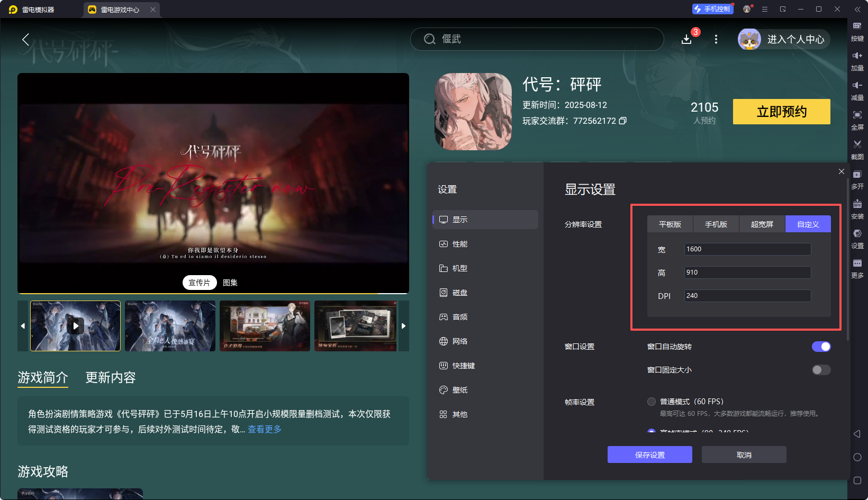
Task: Click the 偃武 search box
Action: click(x=537, y=39)
